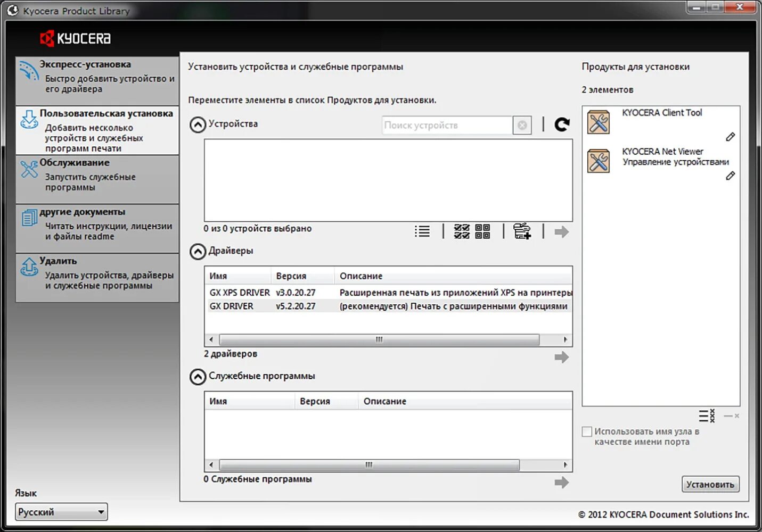The image size is (762, 532).
Task: Select the GX DRIVER row
Action: tap(389, 306)
